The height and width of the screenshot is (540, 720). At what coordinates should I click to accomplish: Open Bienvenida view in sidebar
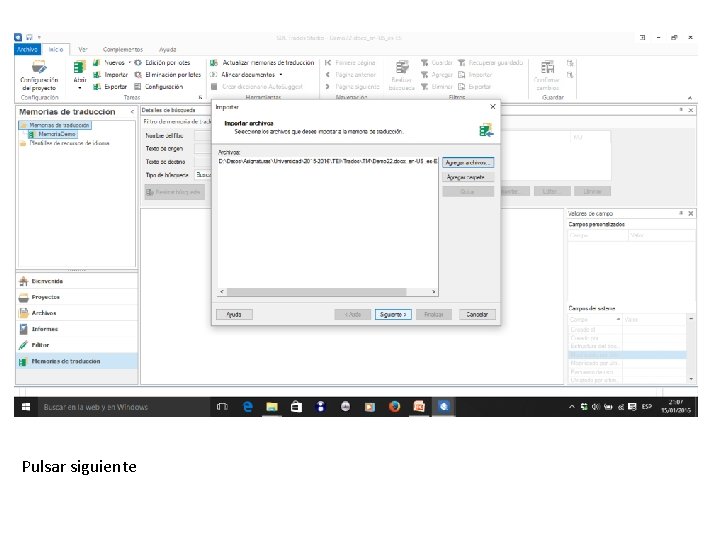(x=77, y=281)
